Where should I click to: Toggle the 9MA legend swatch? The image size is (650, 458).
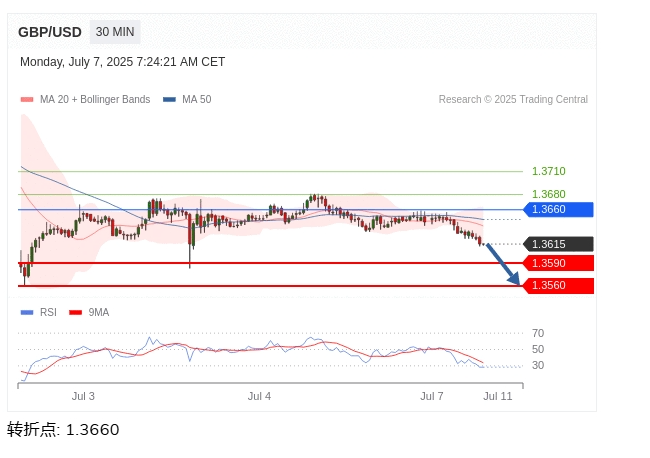tap(75, 313)
